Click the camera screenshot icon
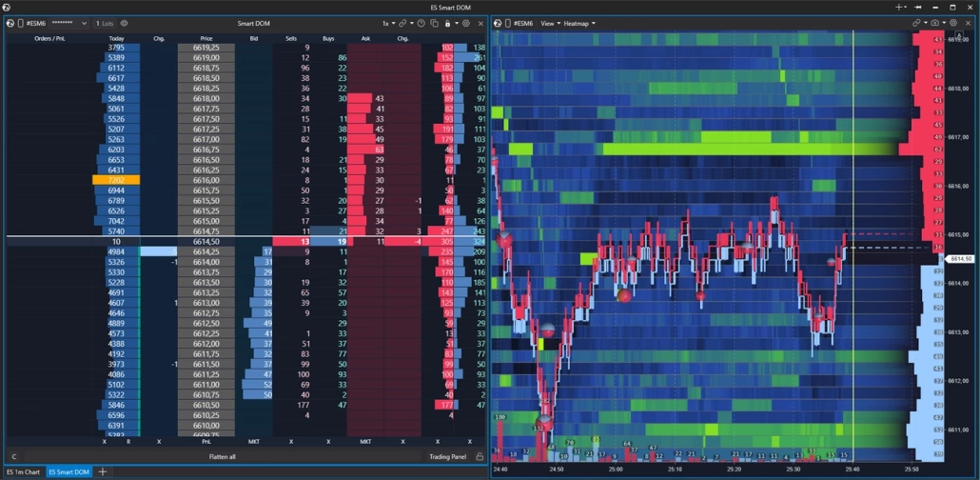980x480 pixels. coord(934,23)
